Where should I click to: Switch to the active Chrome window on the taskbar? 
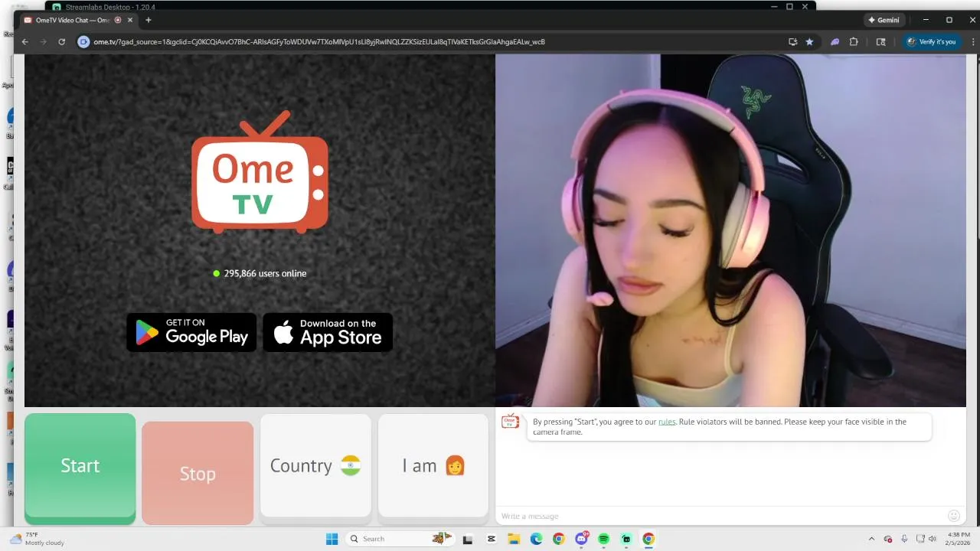click(x=648, y=539)
